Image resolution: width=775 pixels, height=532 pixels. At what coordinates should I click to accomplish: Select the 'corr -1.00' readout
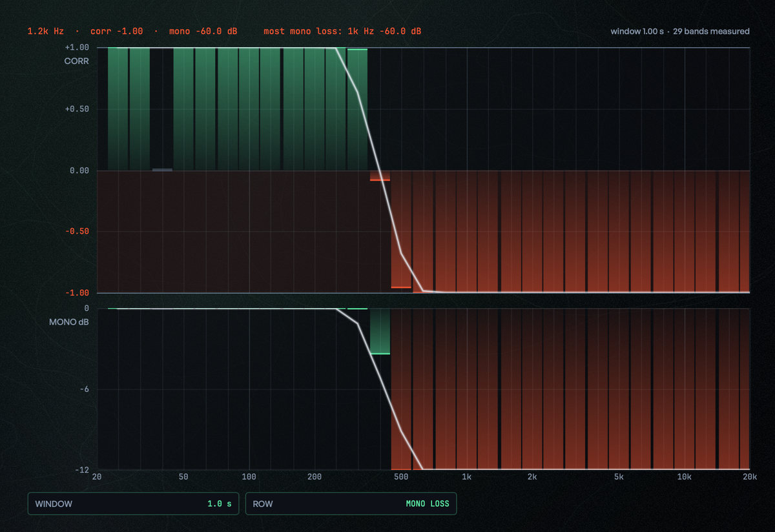116,31
